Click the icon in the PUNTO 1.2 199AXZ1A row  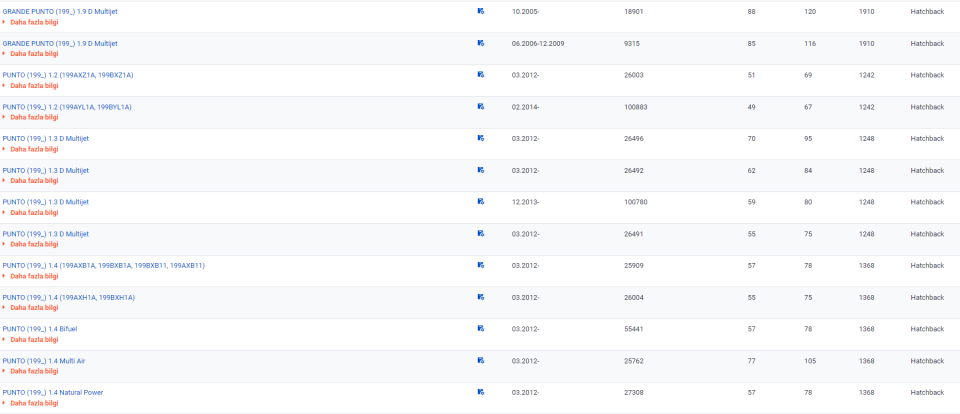coord(481,75)
